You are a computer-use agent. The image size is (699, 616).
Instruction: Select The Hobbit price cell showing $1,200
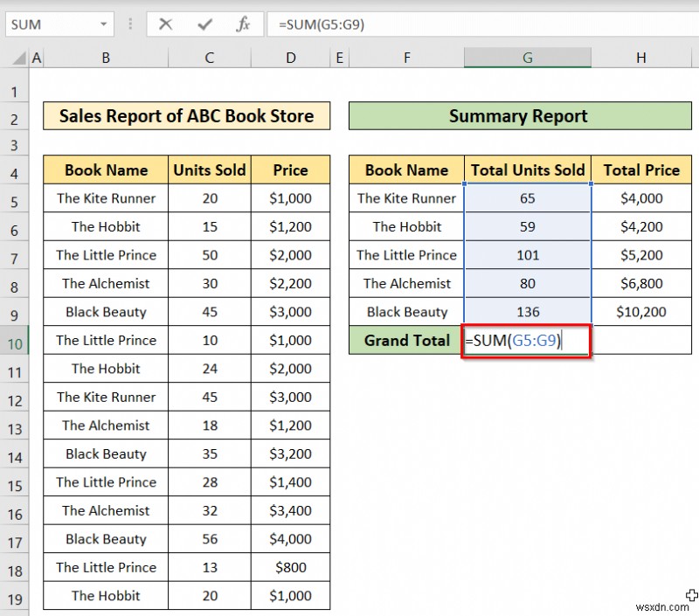pos(290,226)
